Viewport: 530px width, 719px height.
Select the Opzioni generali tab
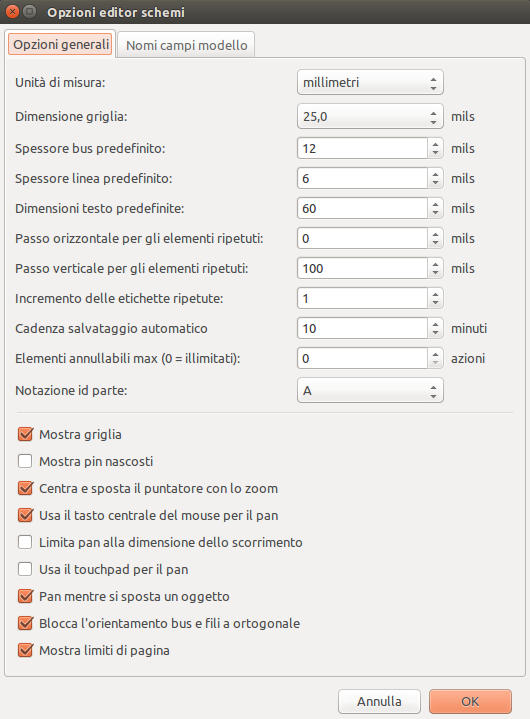[x=61, y=44]
